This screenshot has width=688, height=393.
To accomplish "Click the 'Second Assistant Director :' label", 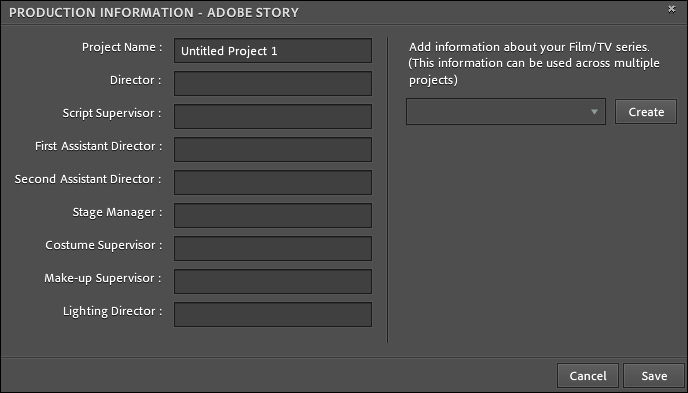I will click(x=88, y=179).
